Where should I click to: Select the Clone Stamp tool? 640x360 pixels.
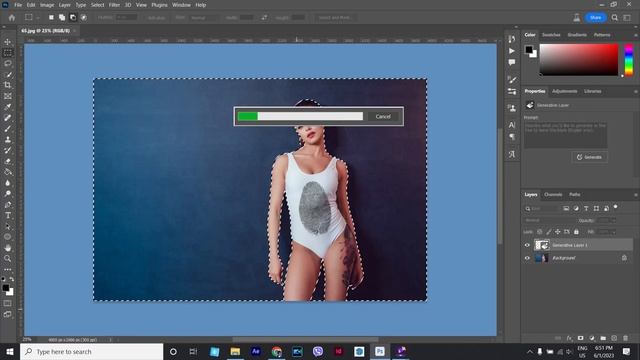[8, 139]
